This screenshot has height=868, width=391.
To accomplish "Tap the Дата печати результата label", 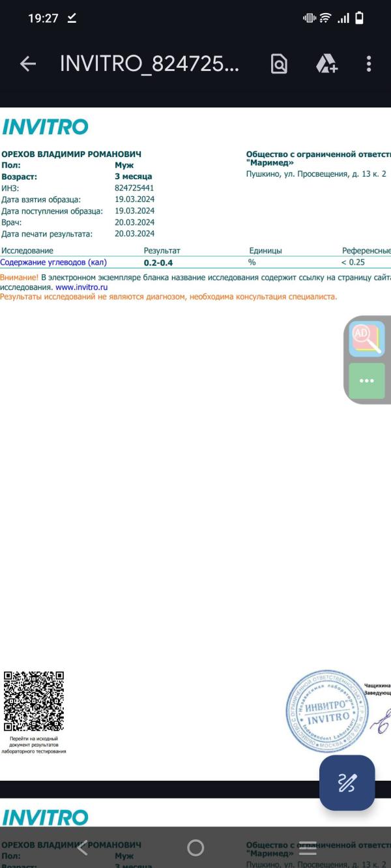I will [x=47, y=234].
